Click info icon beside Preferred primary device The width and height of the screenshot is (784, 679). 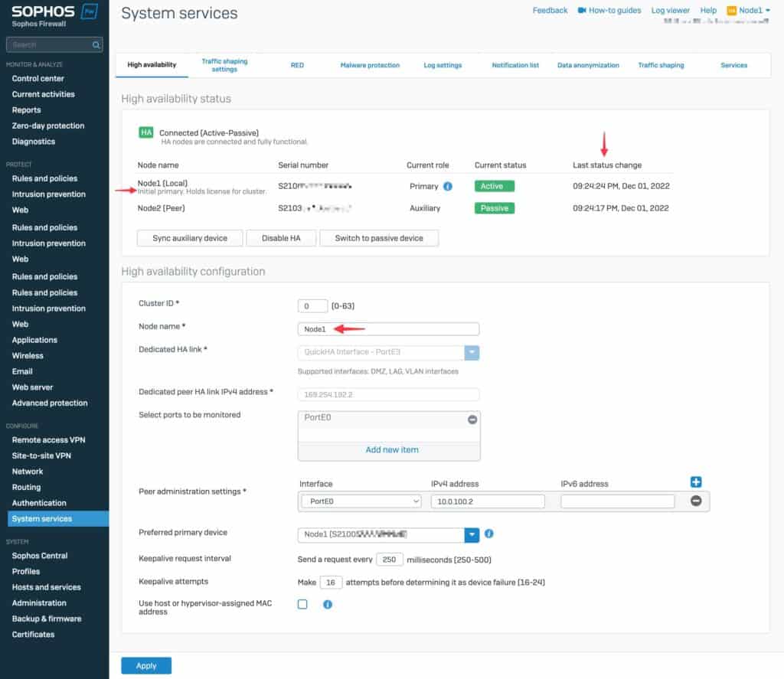[489, 534]
